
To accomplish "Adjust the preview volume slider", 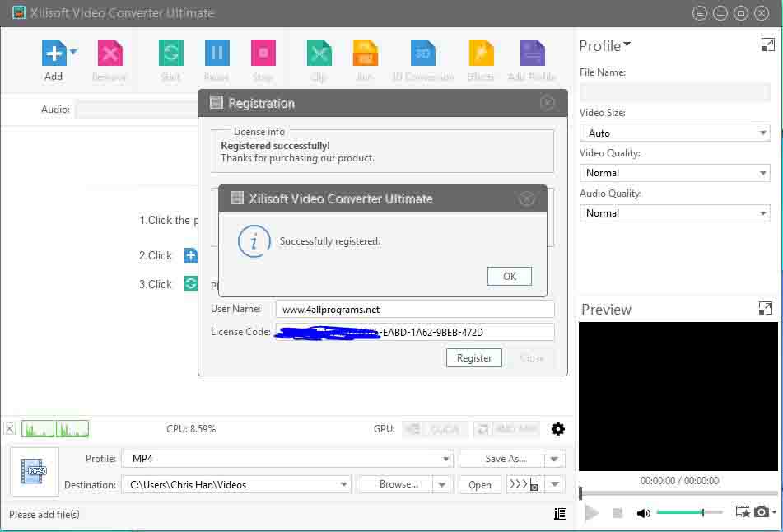I will tap(690, 512).
